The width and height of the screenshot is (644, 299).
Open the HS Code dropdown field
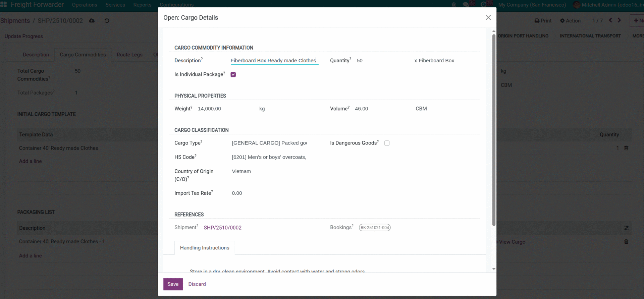269,157
